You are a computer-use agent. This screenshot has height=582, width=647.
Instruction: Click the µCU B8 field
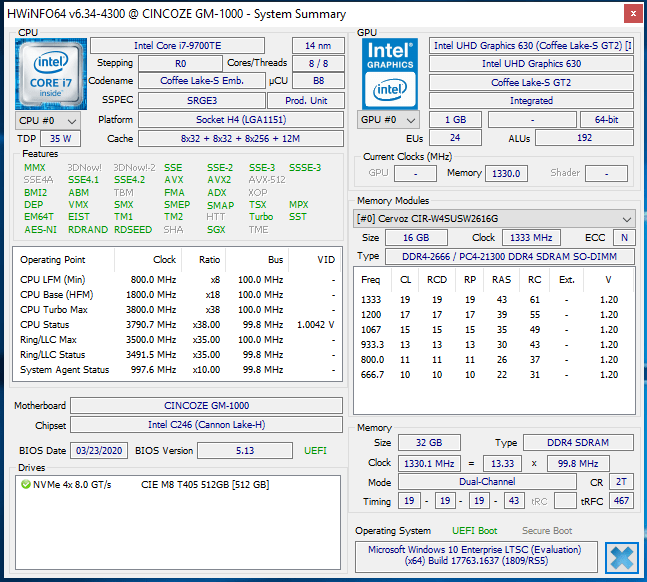(318, 80)
